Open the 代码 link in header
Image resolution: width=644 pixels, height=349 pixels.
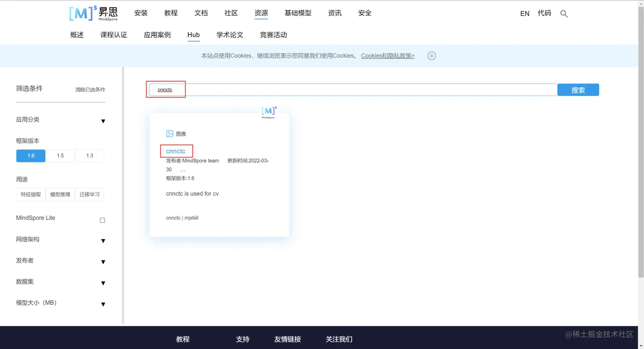tap(544, 13)
